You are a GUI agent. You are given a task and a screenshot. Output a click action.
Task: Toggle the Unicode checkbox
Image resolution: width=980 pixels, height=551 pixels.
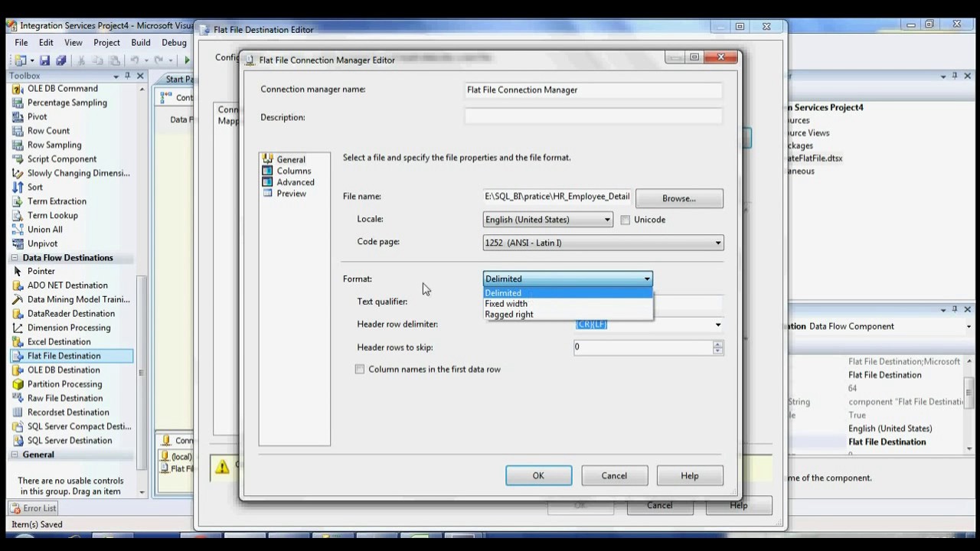[626, 220]
